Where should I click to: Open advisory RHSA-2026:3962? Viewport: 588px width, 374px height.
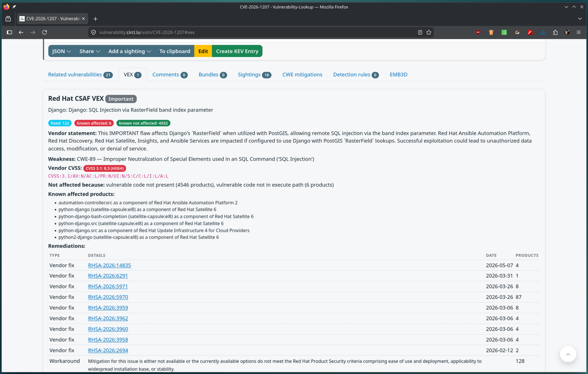[x=108, y=318]
